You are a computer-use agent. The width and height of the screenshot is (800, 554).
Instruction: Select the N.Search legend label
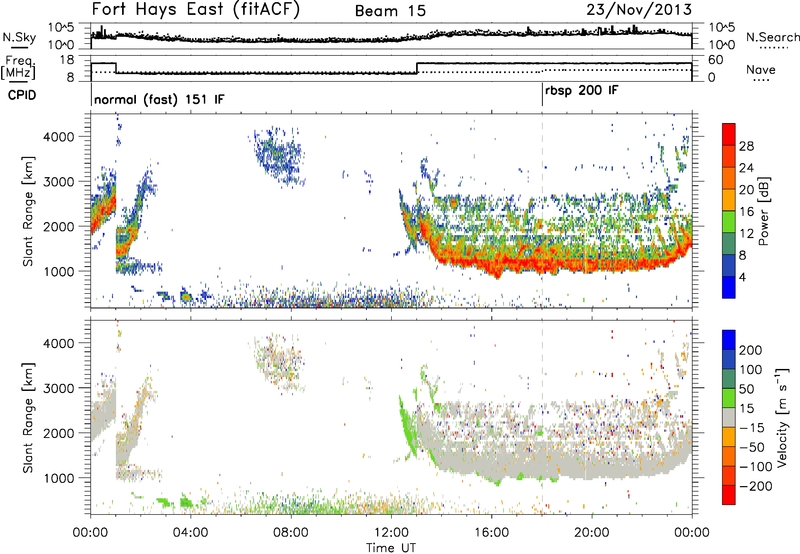point(772,37)
